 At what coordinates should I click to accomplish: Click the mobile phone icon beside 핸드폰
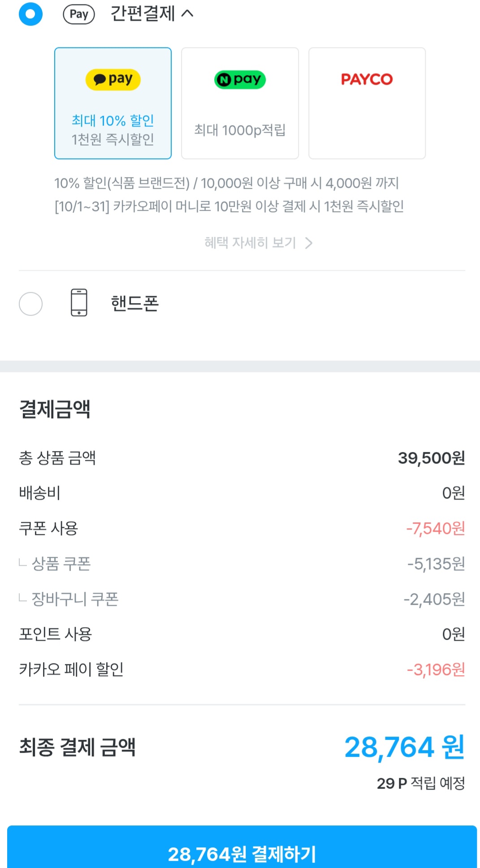pyautogui.click(x=79, y=303)
